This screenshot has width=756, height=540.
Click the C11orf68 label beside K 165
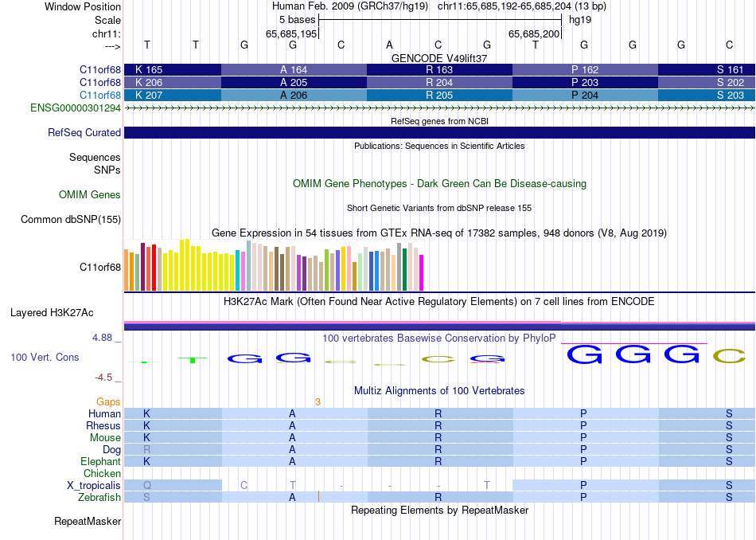pyautogui.click(x=100, y=69)
